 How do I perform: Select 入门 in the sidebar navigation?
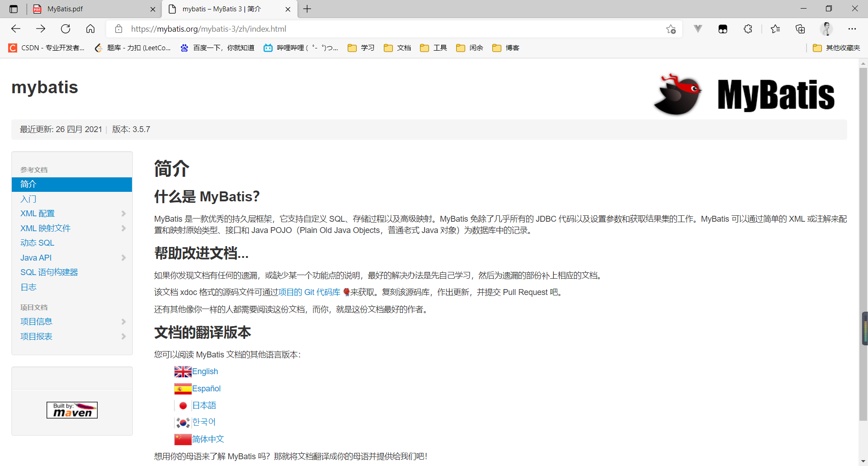pos(28,199)
